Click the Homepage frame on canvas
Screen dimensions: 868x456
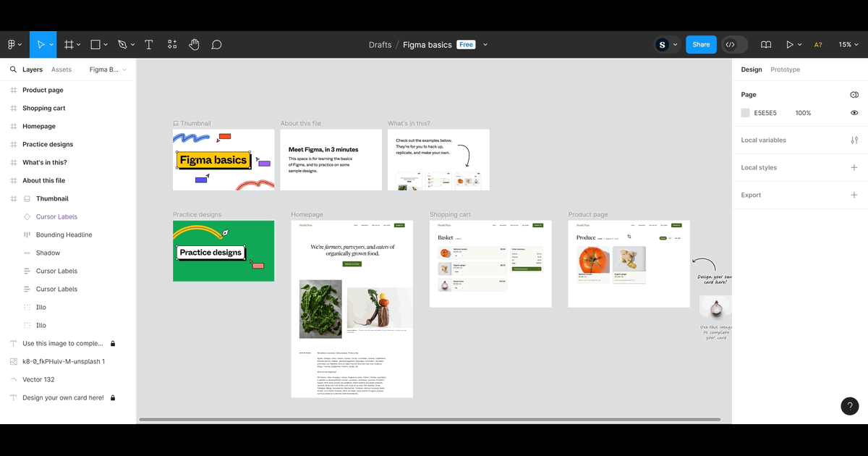pos(352,309)
